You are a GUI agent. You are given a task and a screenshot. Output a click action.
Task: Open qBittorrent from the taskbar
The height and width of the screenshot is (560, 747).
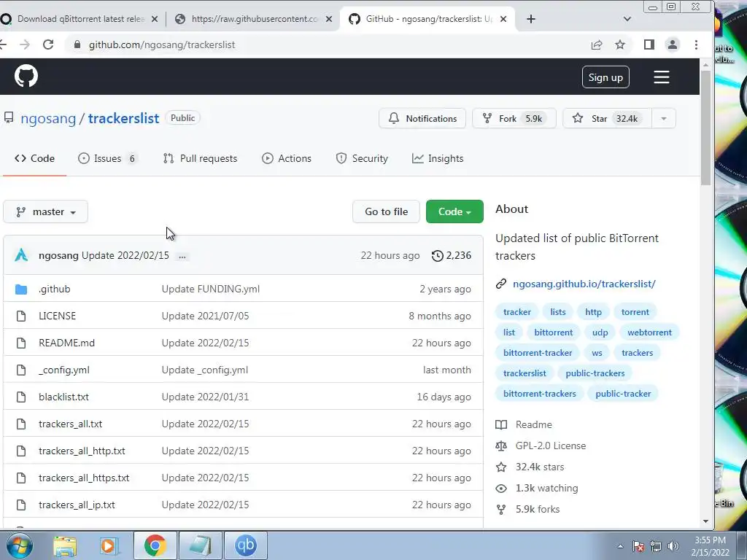[x=246, y=545]
